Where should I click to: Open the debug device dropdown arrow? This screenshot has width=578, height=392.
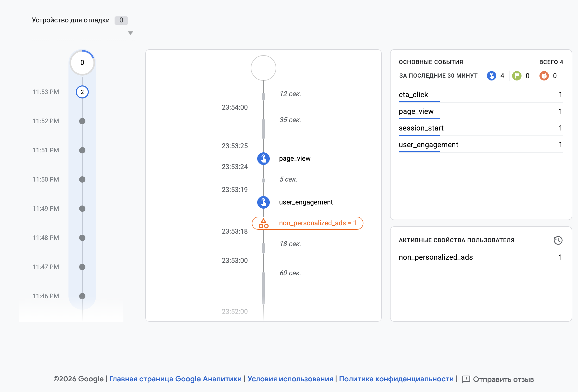click(130, 33)
